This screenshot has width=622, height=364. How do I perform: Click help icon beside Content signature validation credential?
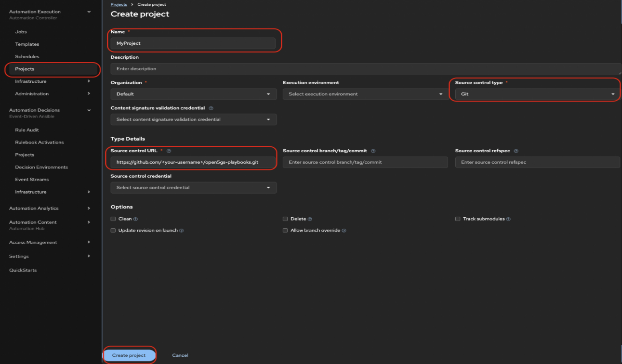211,108
